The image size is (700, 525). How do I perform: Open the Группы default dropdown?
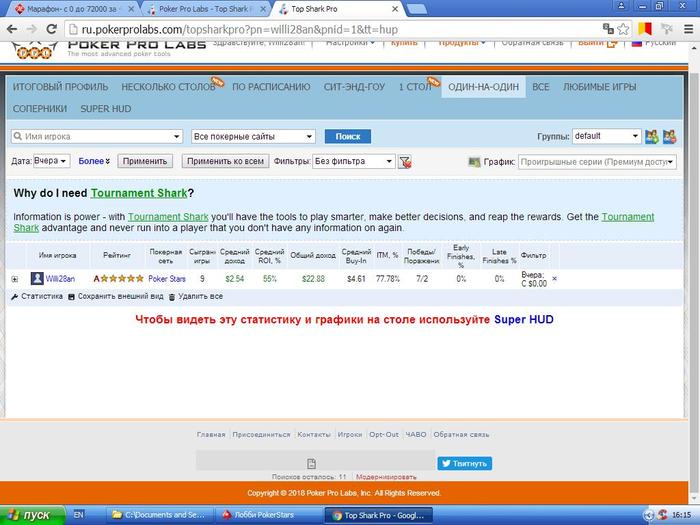[607, 136]
